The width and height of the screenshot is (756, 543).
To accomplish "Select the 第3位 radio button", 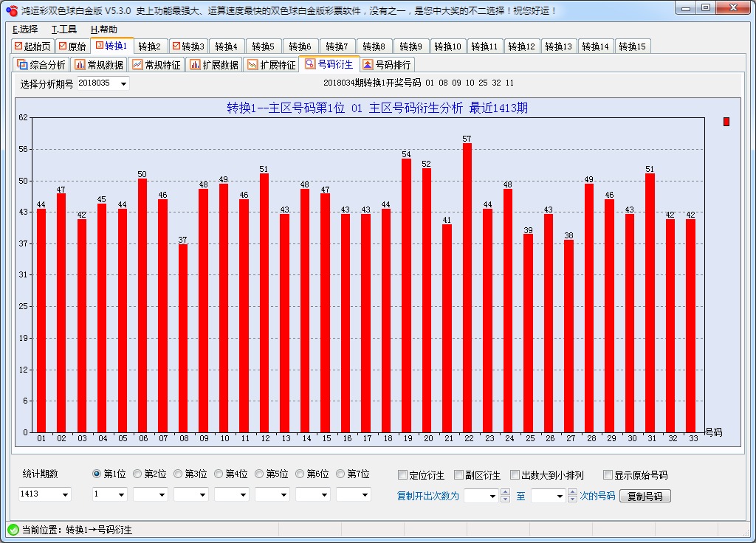I will (x=178, y=474).
